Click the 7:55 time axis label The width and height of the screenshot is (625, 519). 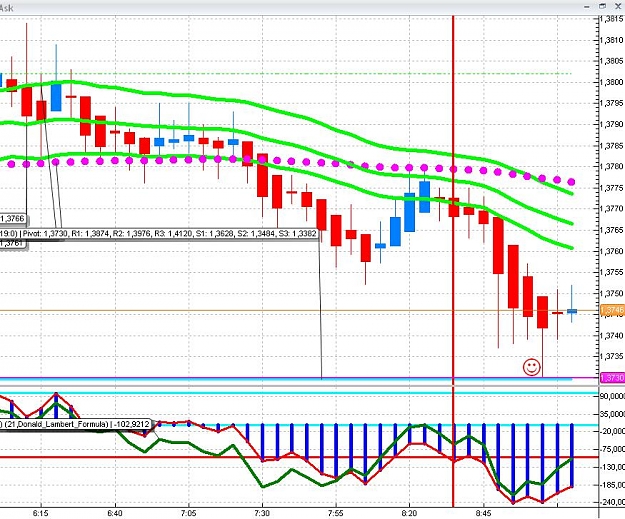click(x=336, y=513)
